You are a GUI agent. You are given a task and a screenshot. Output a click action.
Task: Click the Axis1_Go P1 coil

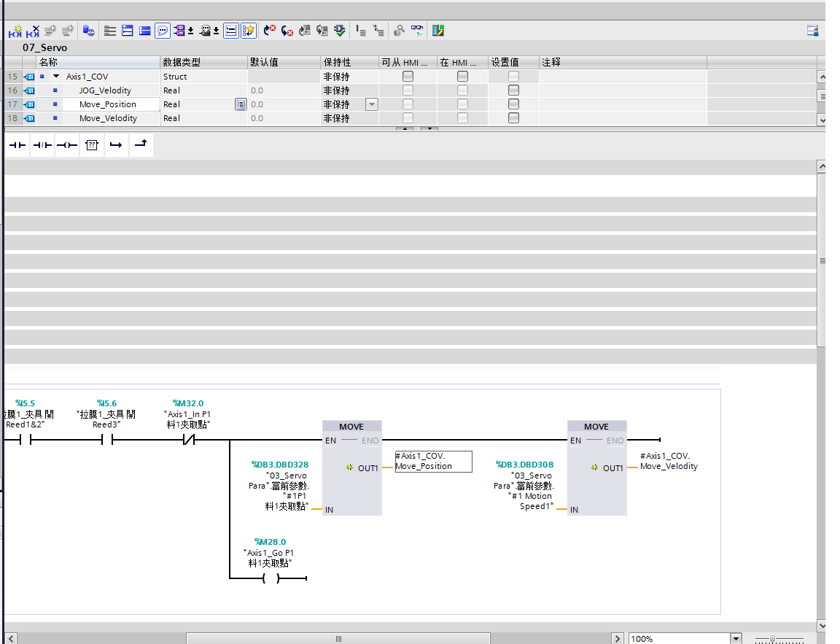271,578
